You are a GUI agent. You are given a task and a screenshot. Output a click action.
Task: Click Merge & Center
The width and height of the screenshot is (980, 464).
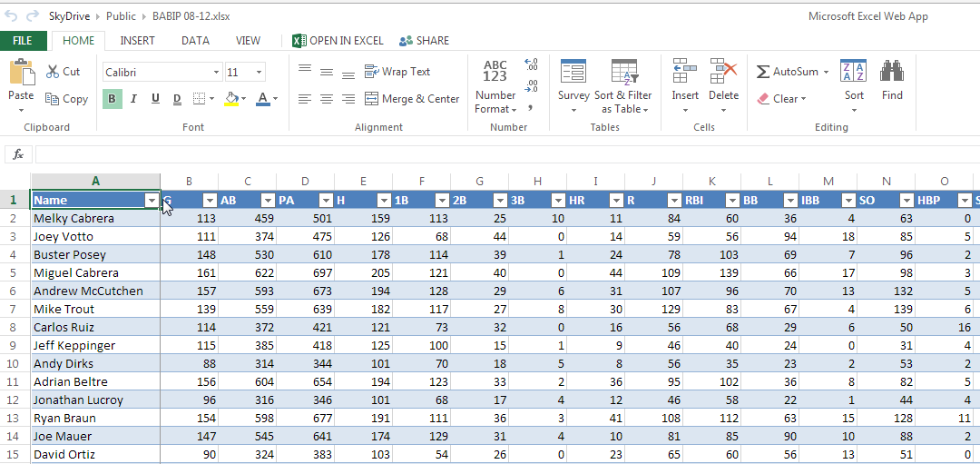[412, 99]
